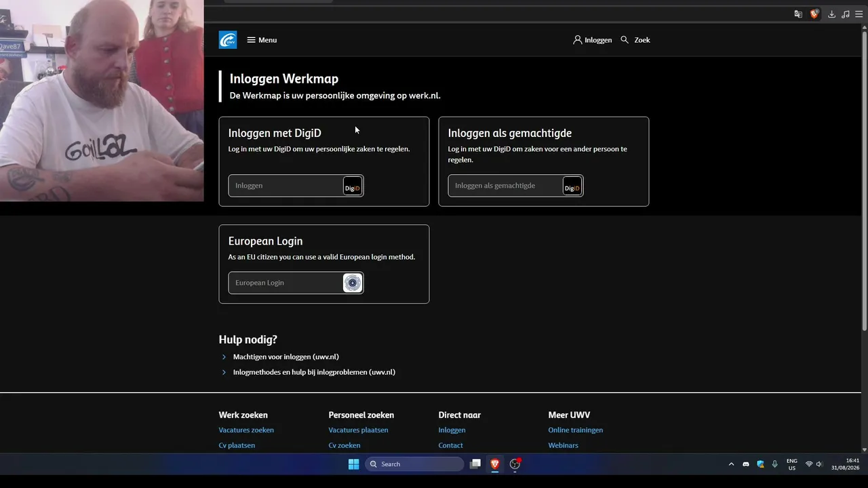
Task: Click the microphone tray icon
Action: tap(774, 464)
